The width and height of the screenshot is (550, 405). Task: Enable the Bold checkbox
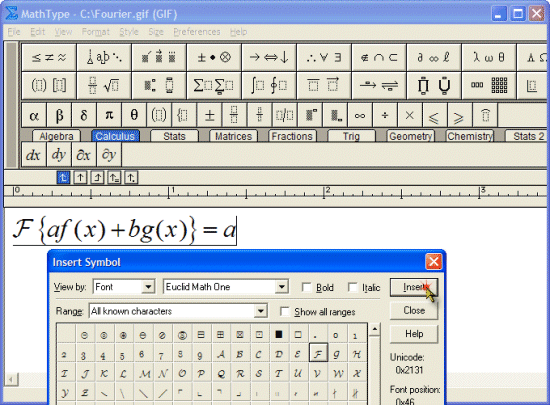click(x=307, y=288)
